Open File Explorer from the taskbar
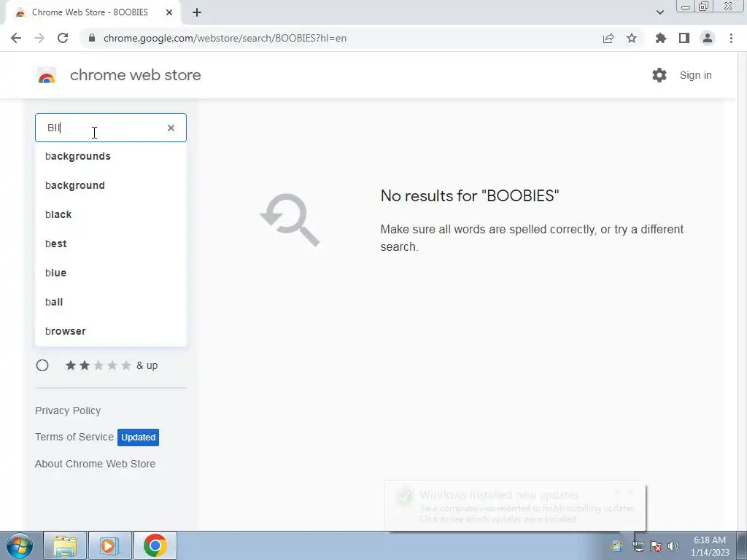Viewport: 747px width, 560px height. pos(65,545)
